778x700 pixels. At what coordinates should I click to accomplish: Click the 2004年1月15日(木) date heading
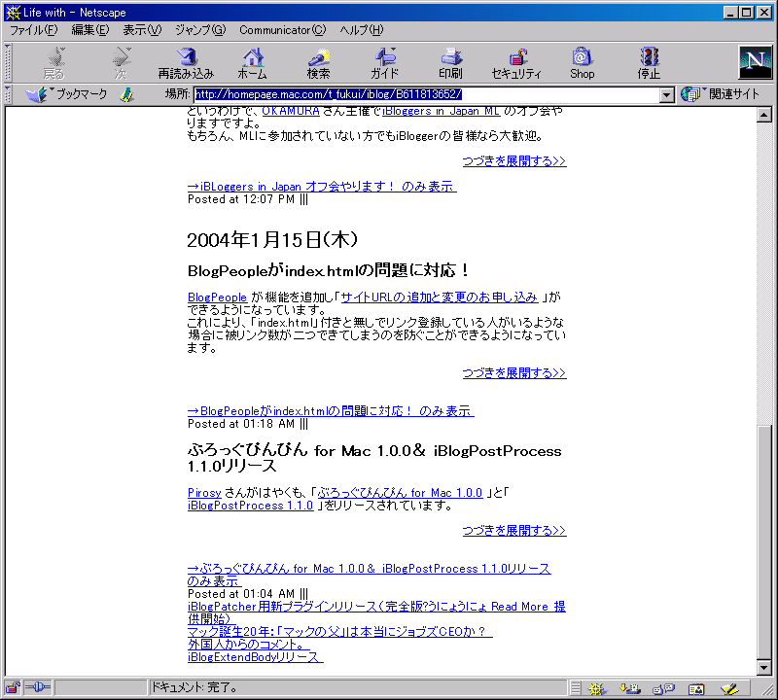click(x=272, y=240)
